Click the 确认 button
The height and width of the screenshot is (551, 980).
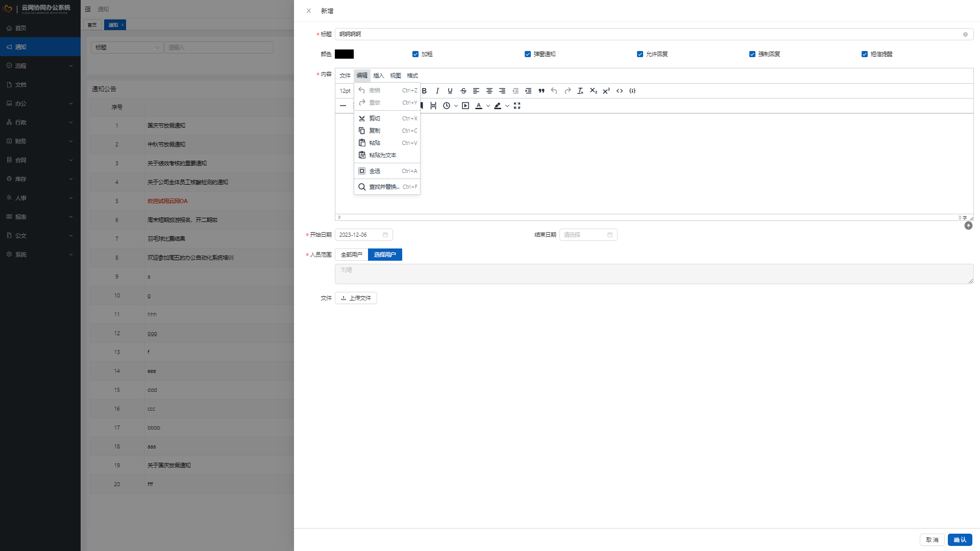tap(960, 540)
